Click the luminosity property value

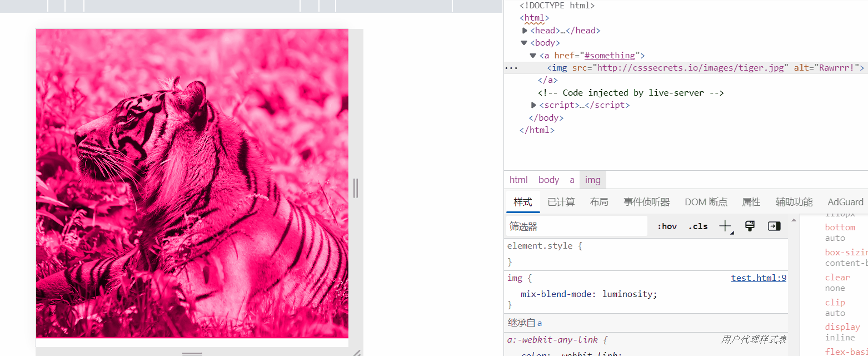pos(627,294)
